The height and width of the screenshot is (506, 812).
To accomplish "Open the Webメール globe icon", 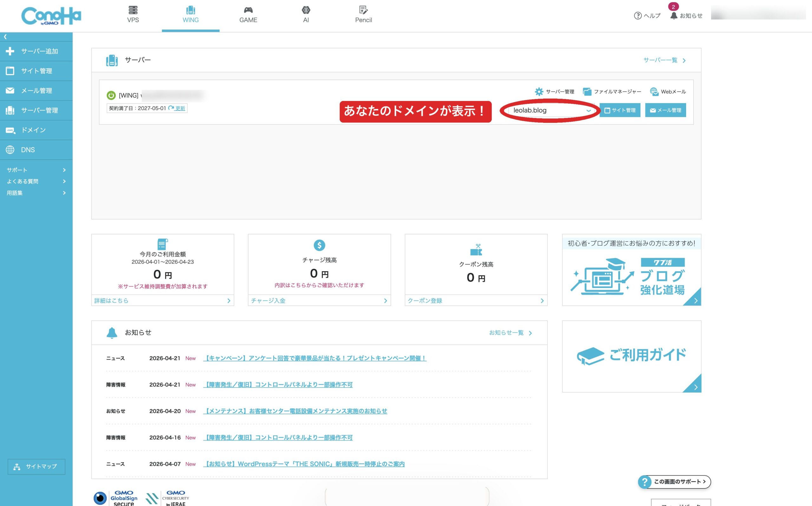I will pos(668,92).
